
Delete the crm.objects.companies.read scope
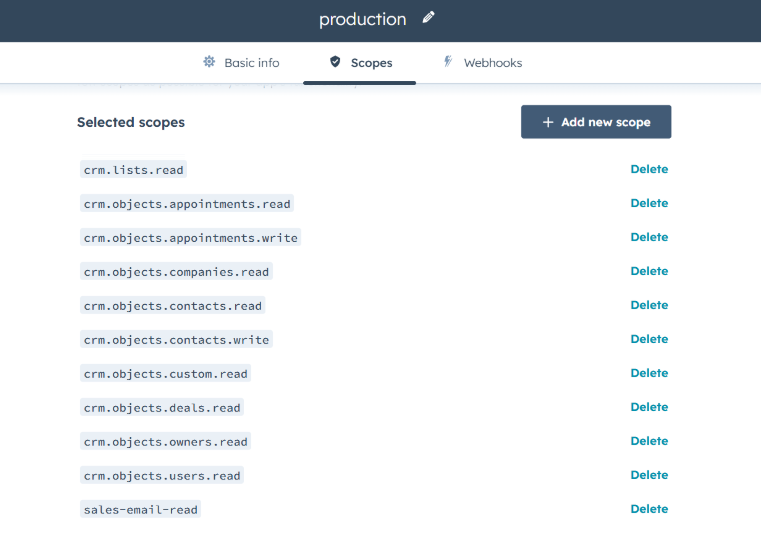(x=648, y=272)
